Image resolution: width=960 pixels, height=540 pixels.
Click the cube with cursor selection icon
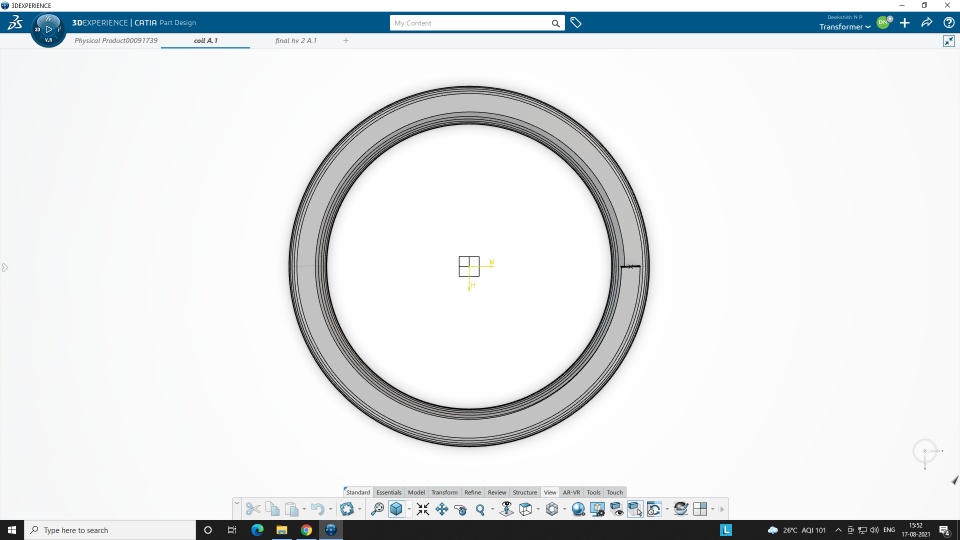tap(635, 509)
